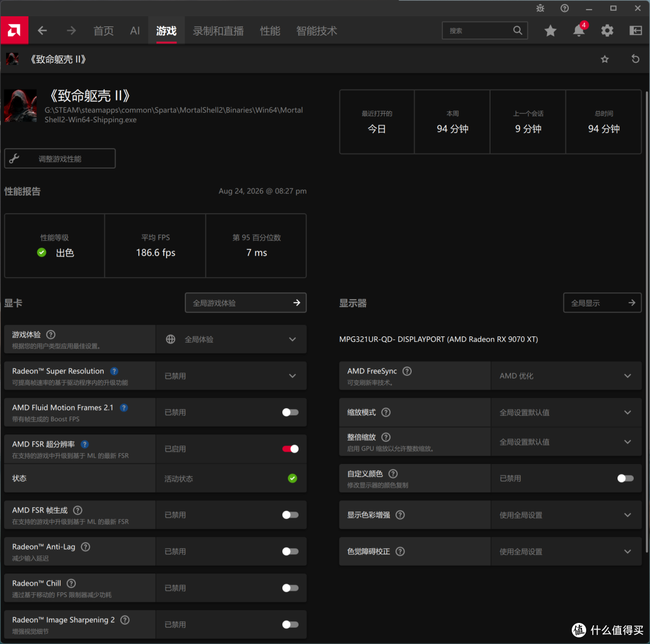Click the game executable path text
This screenshot has width=650, height=644.
pos(174,115)
